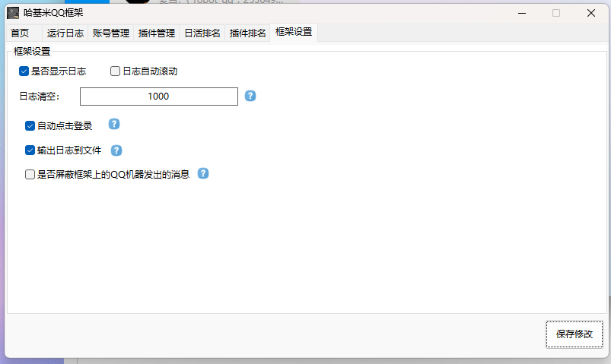Enable 是否屏蔽框架上的QQ机器发出的消息 checkbox

[30, 174]
